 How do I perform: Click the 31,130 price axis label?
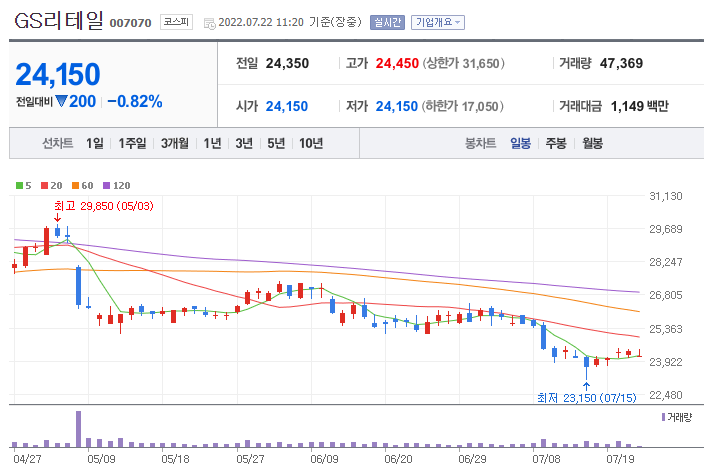[666, 196]
